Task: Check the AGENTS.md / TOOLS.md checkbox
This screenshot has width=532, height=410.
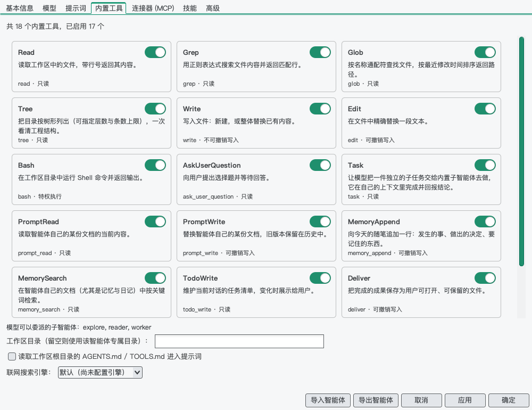Action: (12, 356)
